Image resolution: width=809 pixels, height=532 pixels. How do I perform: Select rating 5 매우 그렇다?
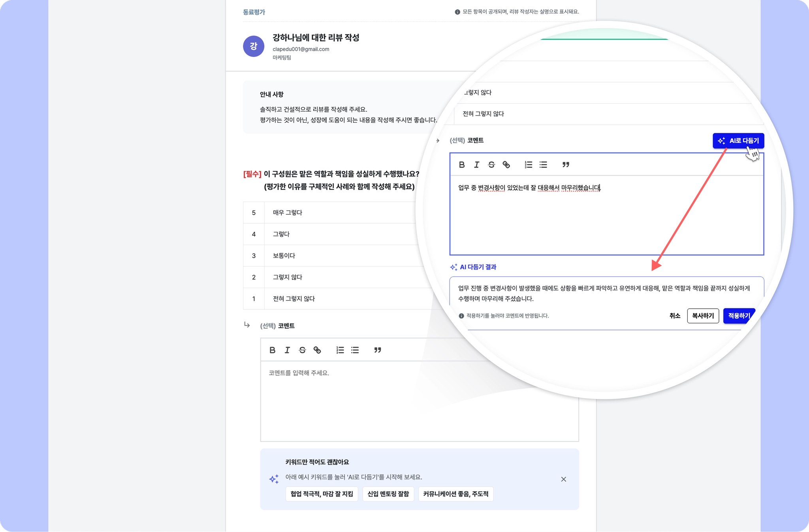pyautogui.click(x=329, y=213)
